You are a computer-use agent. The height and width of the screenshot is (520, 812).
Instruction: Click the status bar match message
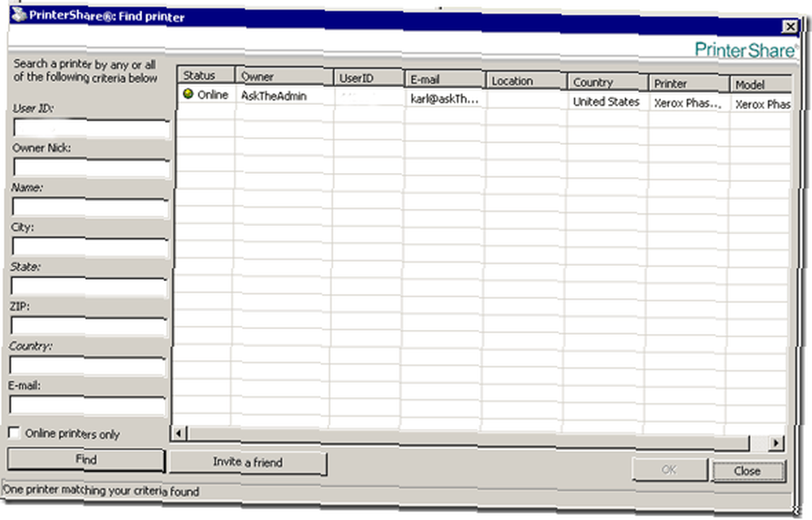101,490
